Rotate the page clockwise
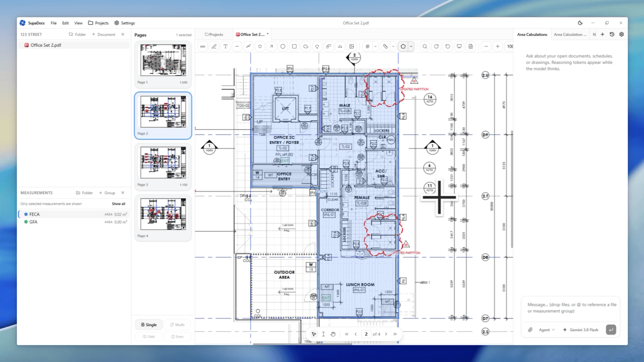The height and width of the screenshot is (362, 644). 436,47
